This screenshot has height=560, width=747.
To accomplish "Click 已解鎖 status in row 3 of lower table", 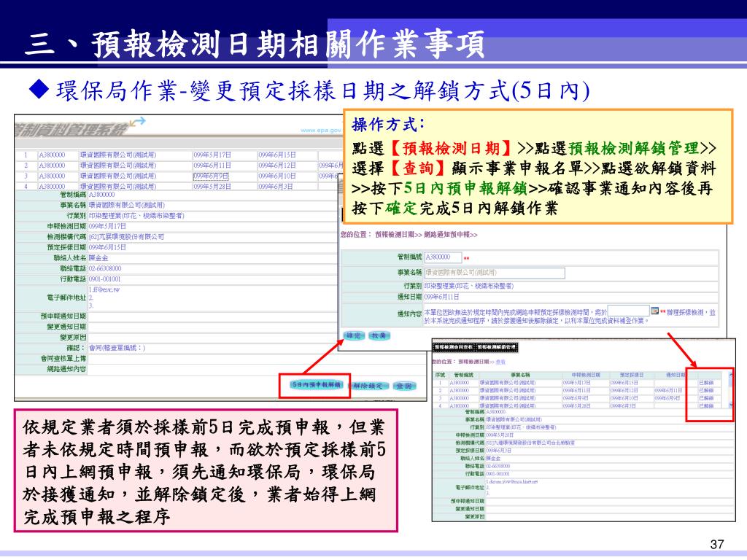I will pyautogui.click(x=706, y=398).
